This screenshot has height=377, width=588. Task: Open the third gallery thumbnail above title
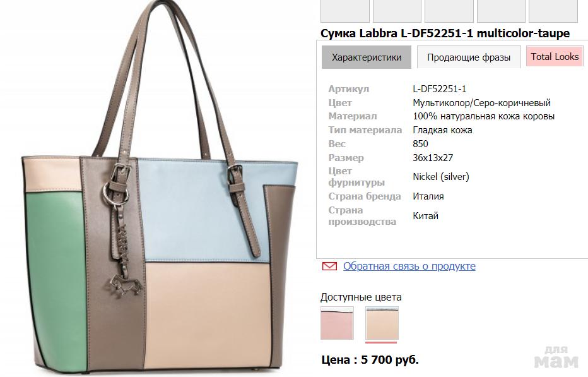[449, 11]
